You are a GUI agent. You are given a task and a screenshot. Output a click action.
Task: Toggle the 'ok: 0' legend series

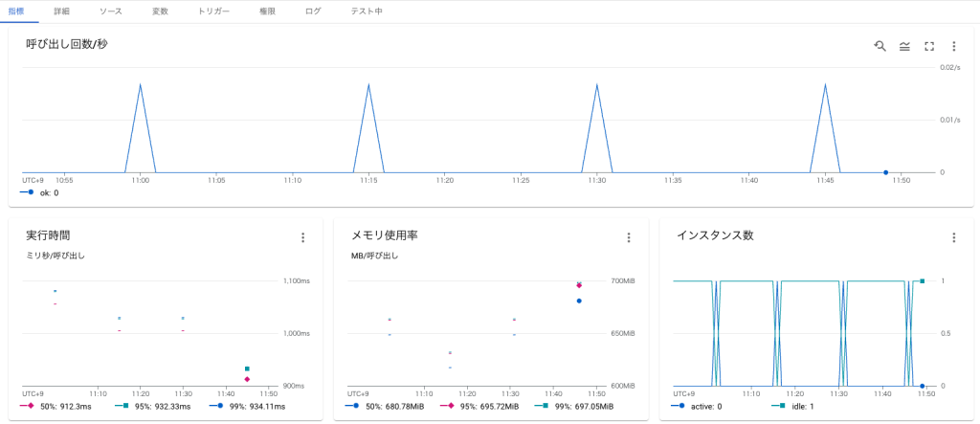pyautogui.click(x=46, y=192)
